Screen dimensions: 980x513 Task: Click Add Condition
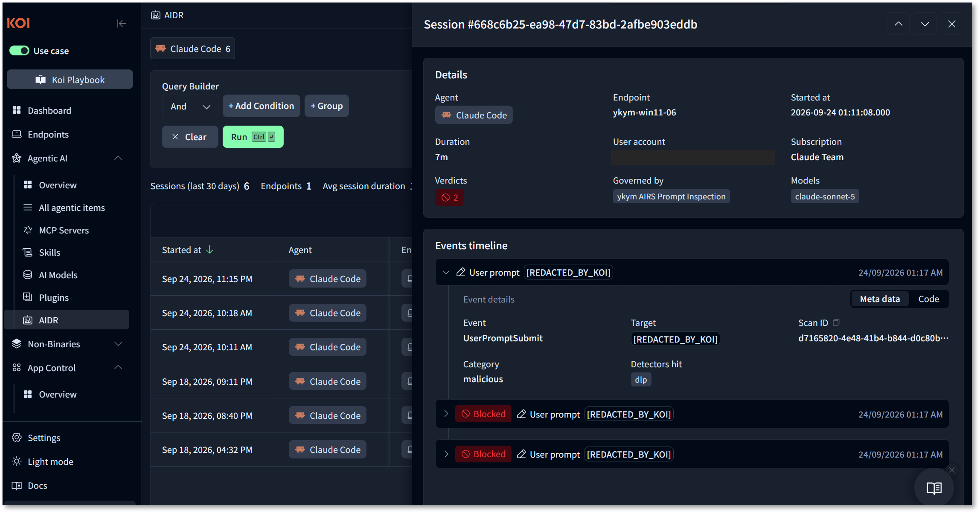(261, 106)
